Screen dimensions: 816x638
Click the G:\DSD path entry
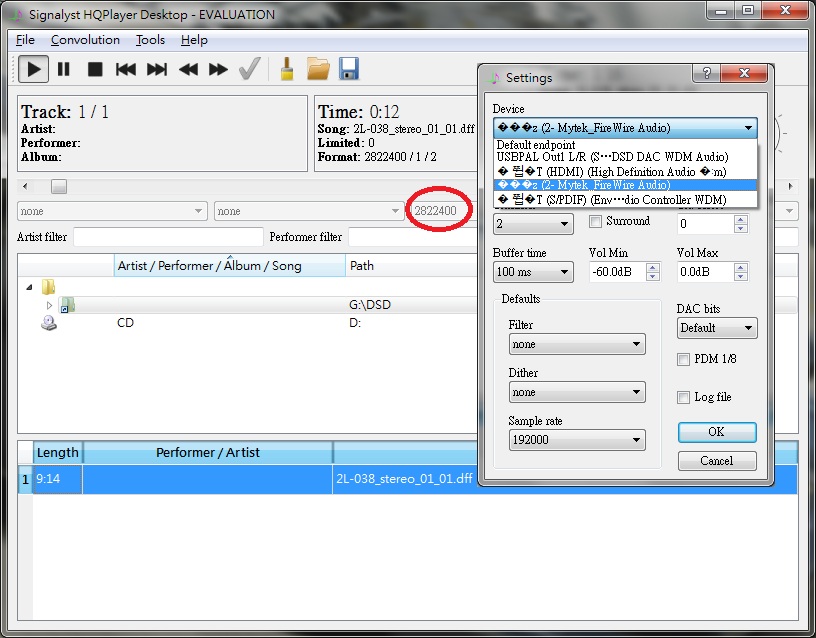(x=369, y=305)
